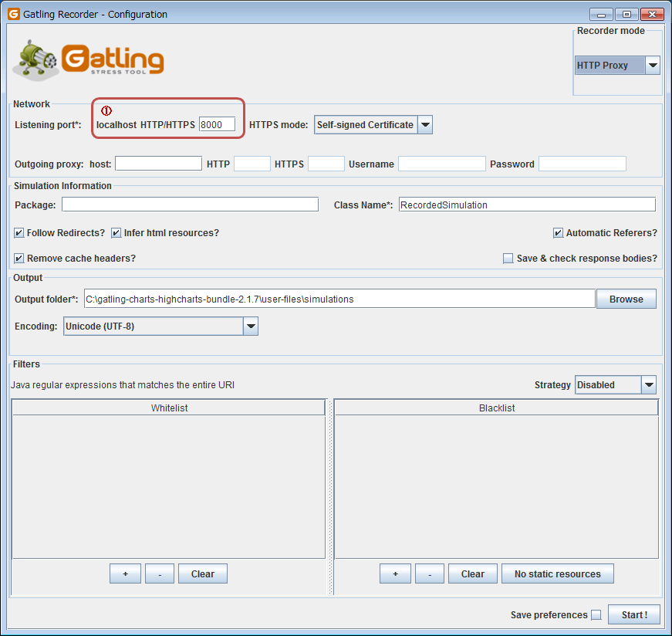Image resolution: width=672 pixels, height=636 pixels.
Task: Click the Blacklist column header
Action: (x=496, y=408)
